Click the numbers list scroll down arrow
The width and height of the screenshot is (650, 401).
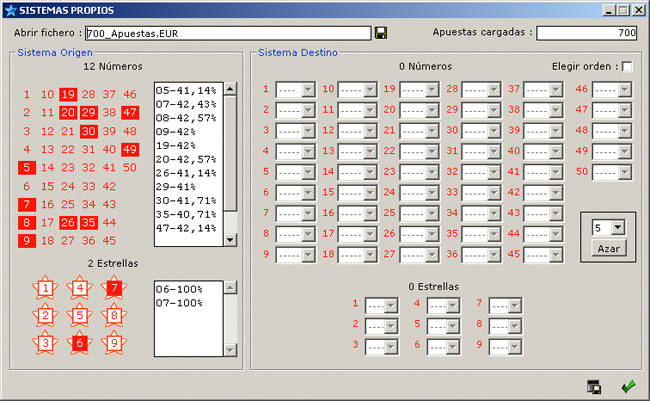coord(230,240)
